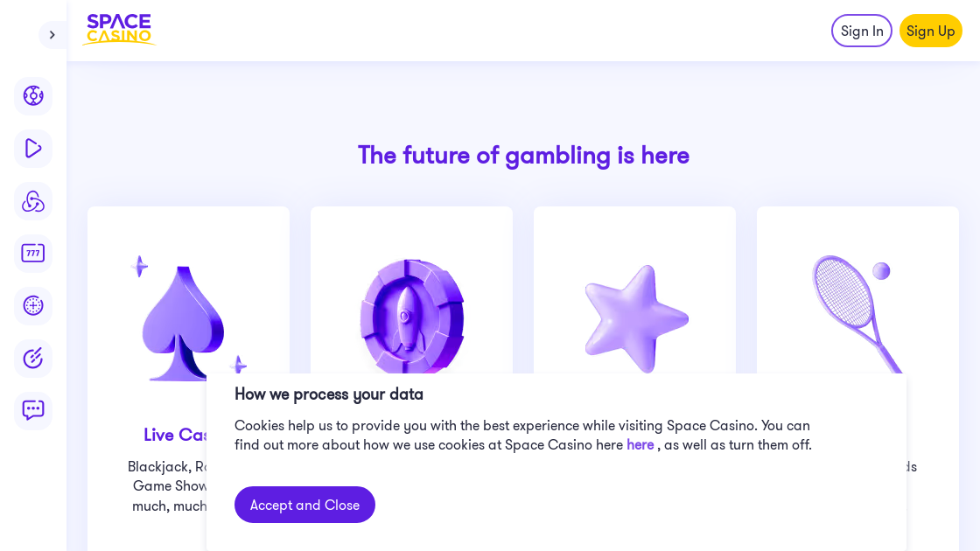
Task: Select the interlocking rings sidebar icon
Action: tap(33, 201)
